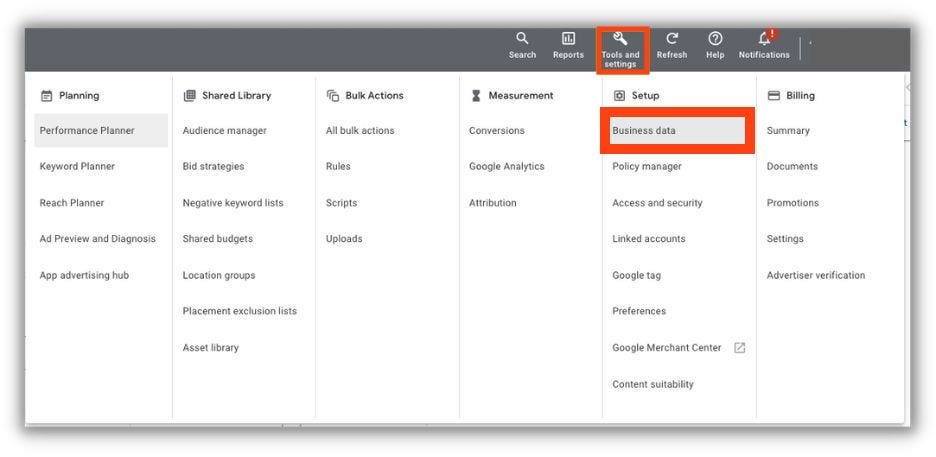Open Scripts
Viewport: 936px width, 457px height.
pyautogui.click(x=341, y=203)
